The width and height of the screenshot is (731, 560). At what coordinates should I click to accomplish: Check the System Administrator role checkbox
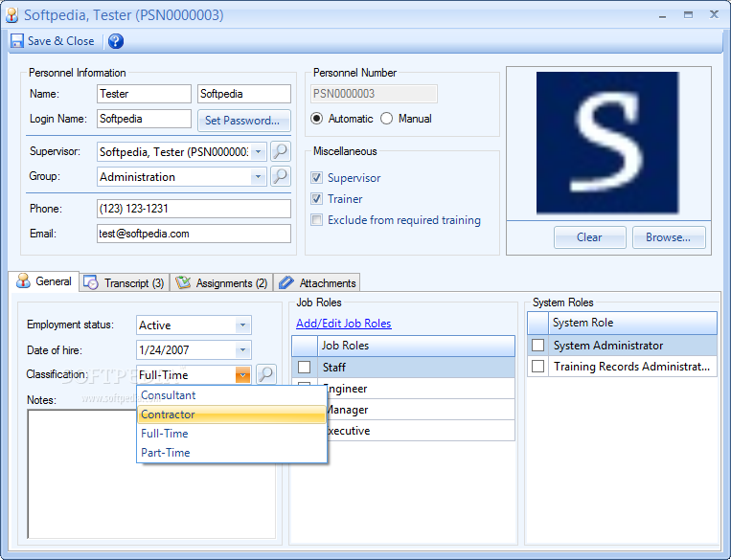[x=538, y=346]
